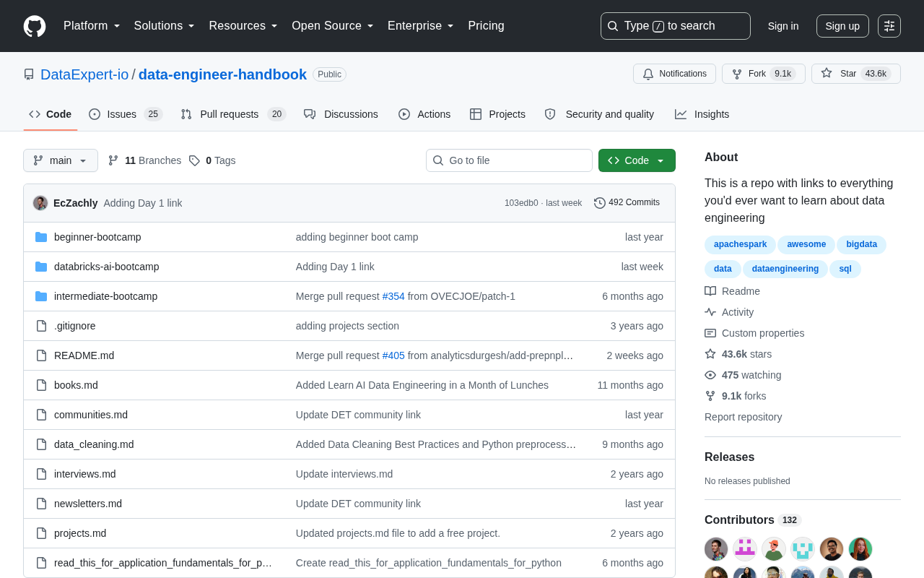The width and height of the screenshot is (924, 578).
Task: Open the EcZachly author link
Action: (76, 203)
